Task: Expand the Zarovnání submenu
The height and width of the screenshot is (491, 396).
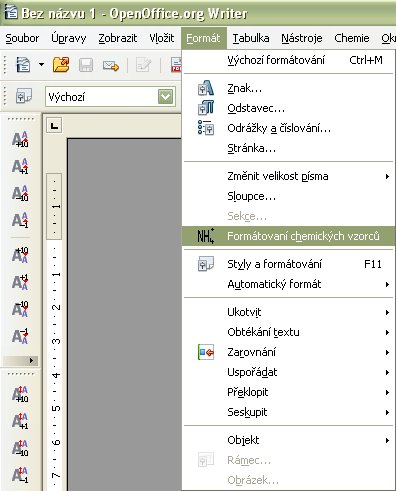Action: click(x=289, y=352)
